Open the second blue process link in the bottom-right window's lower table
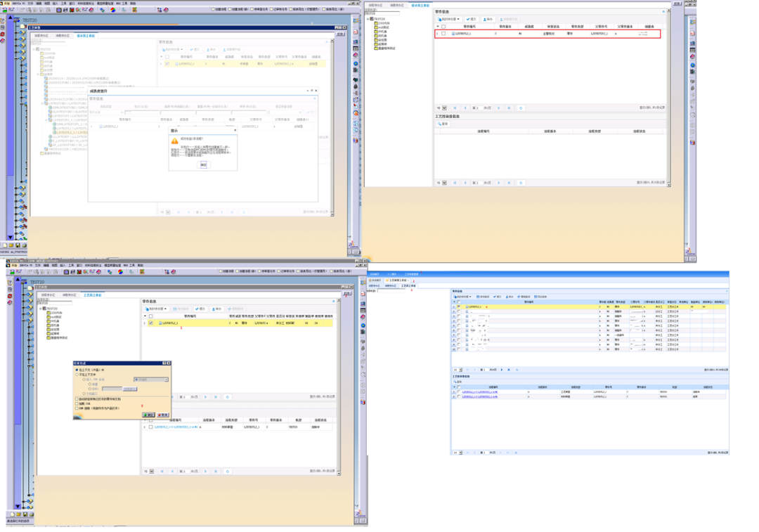The width and height of the screenshot is (759, 532). [480, 396]
